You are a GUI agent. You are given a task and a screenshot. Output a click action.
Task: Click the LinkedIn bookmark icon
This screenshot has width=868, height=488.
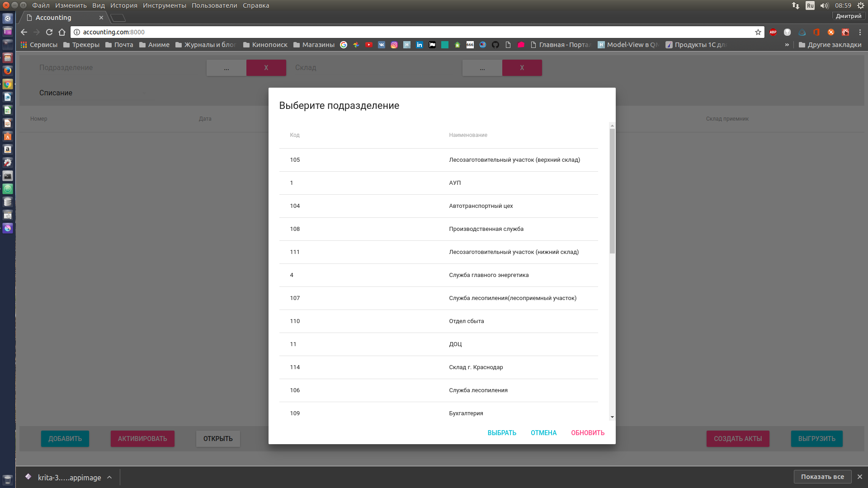point(420,45)
